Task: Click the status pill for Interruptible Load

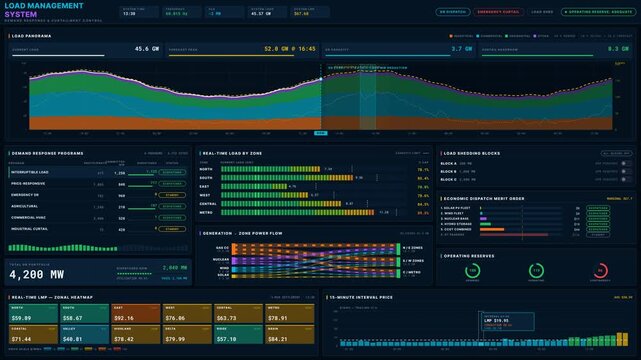Action: 172,172
